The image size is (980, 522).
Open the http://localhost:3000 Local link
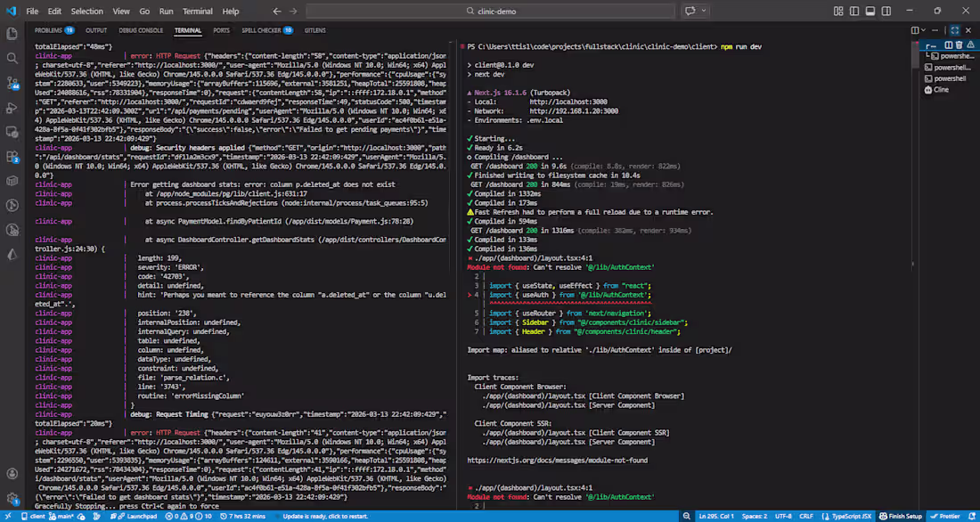tap(568, 102)
